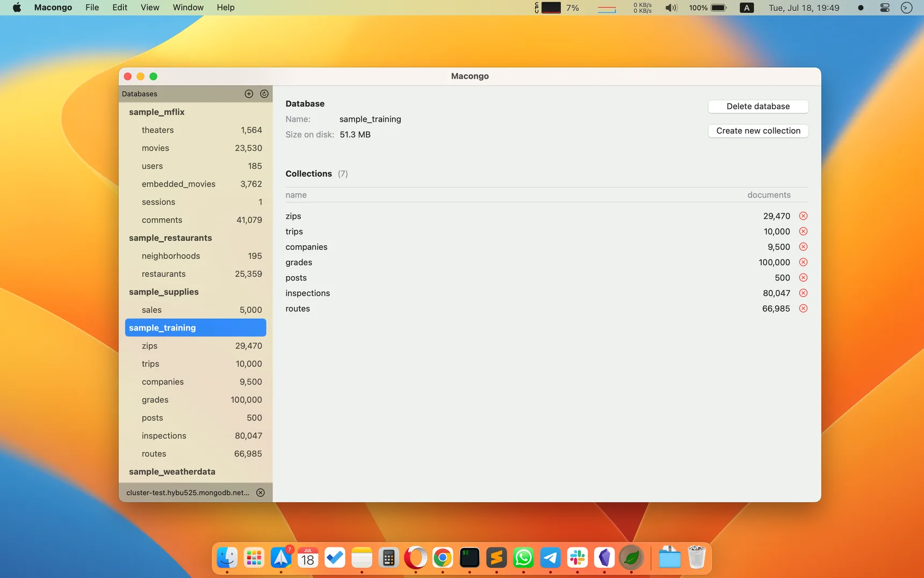Open the Help menu
Viewport: 924px width, 578px height.
(226, 8)
